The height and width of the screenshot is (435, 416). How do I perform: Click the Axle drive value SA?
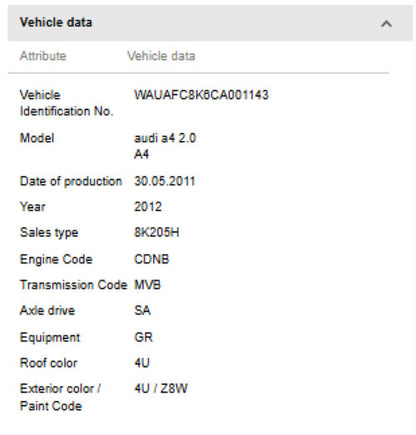coord(142,311)
